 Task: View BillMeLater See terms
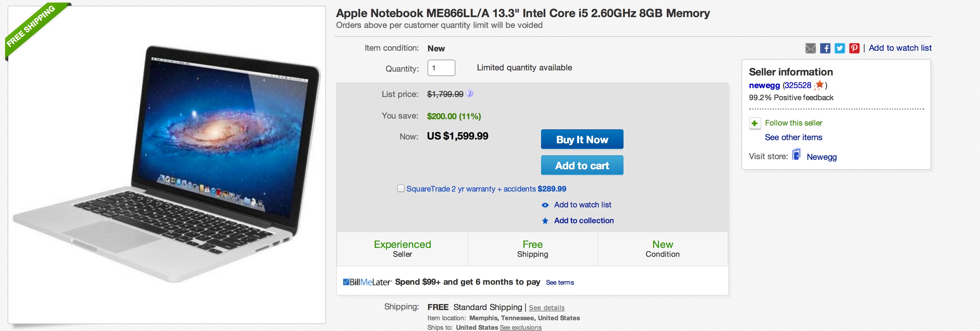[x=560, y=283]
